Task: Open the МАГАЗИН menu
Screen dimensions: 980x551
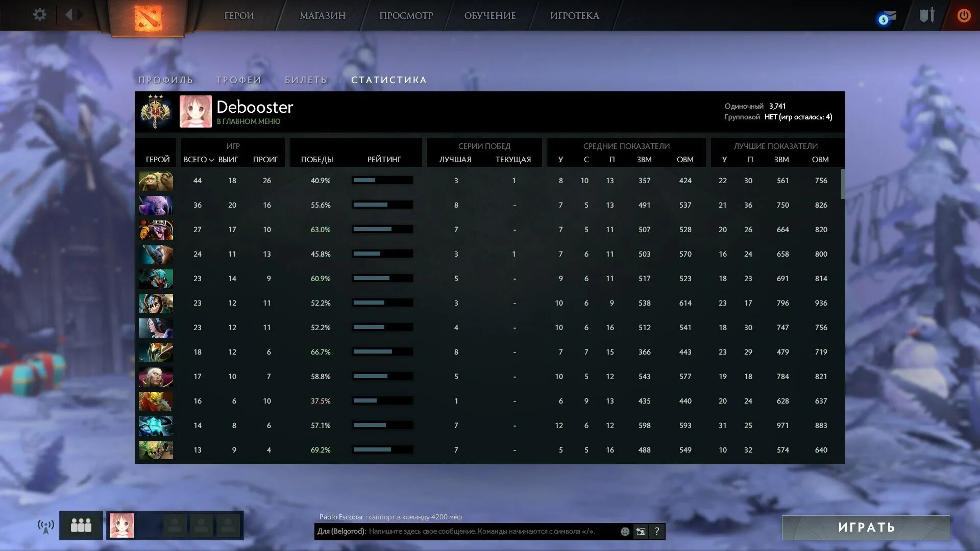Action: click(x=323, y=16)
